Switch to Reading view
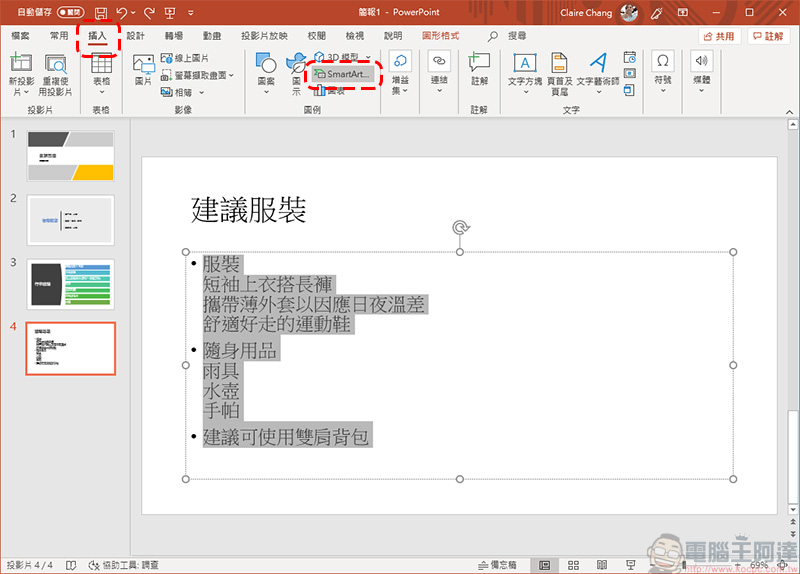The image size is (800, 574). tap(602, 565)
